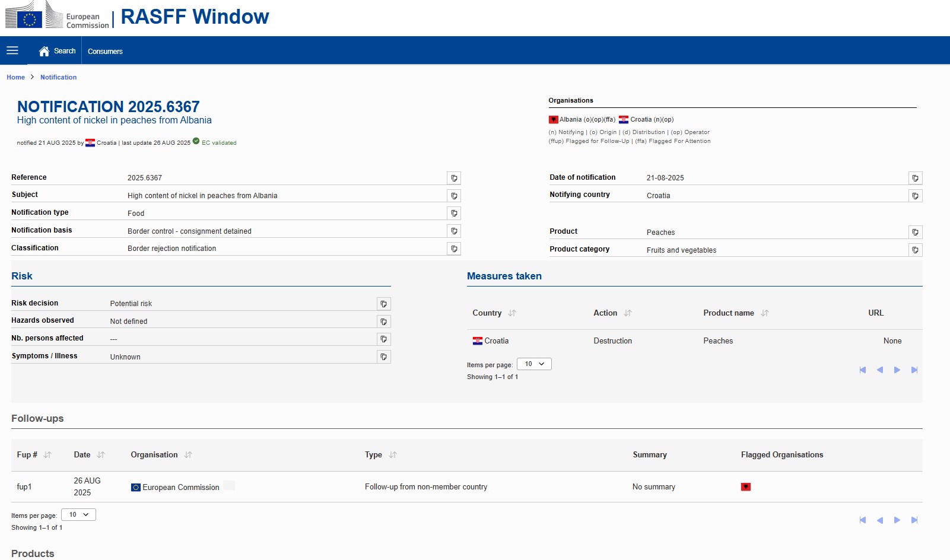
Task: Copy the Nb. persons affected value
Action: click(x=384, y=339)
